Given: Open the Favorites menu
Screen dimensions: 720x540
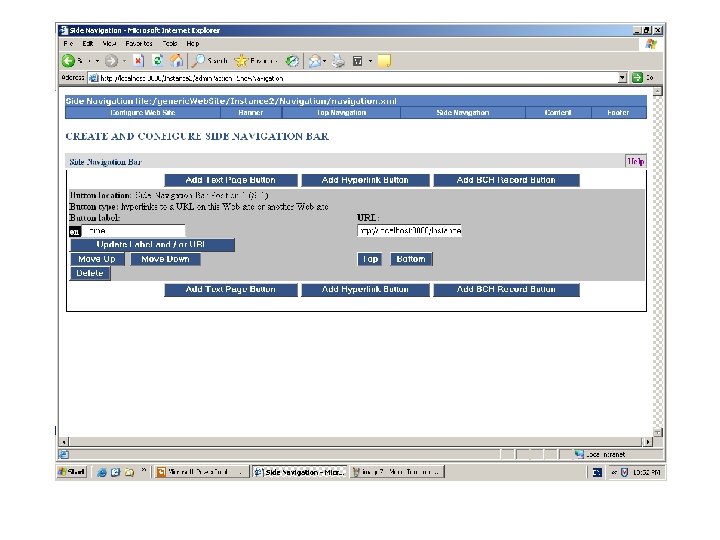Looking at the screenshot, I should (x=139, y=44).
